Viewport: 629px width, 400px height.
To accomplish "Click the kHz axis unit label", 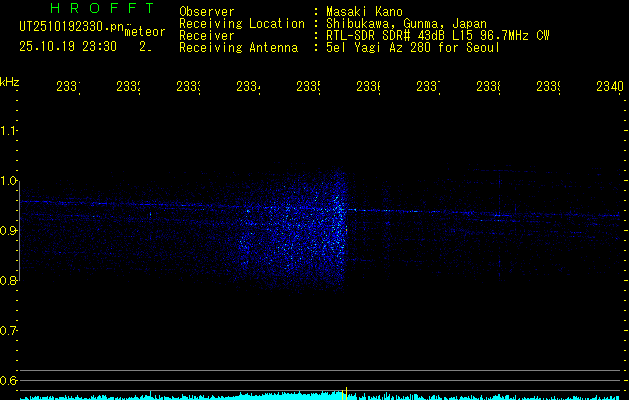I will click(x=10, y=82).
